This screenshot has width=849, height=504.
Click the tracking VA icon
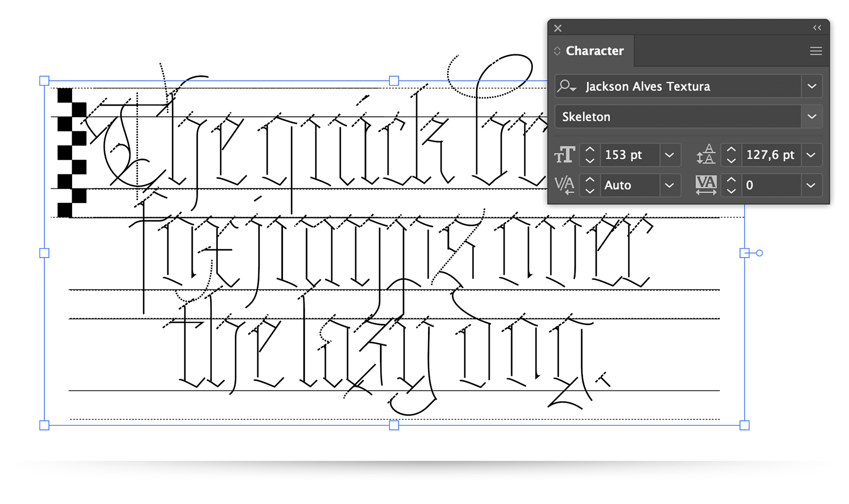(706, 185)
